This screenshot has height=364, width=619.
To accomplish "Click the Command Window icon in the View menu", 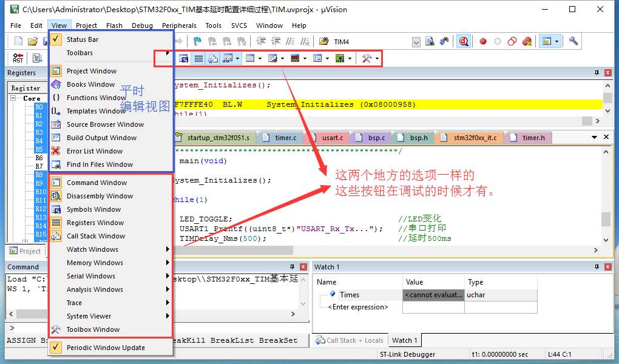I will pyautogui.click(x=56, y=183).
